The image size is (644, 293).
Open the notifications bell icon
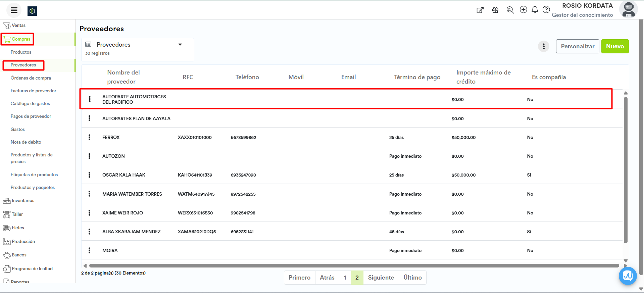(x=535, y=10)
